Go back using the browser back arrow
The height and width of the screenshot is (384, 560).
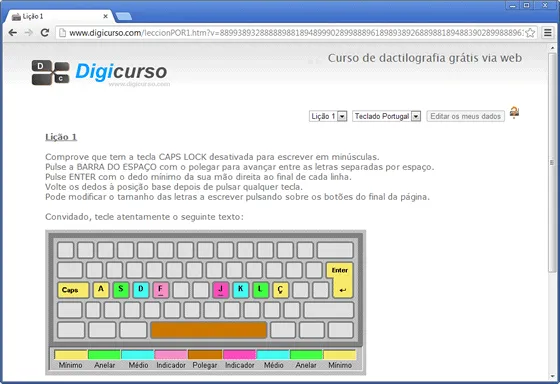tap(12, 33)
